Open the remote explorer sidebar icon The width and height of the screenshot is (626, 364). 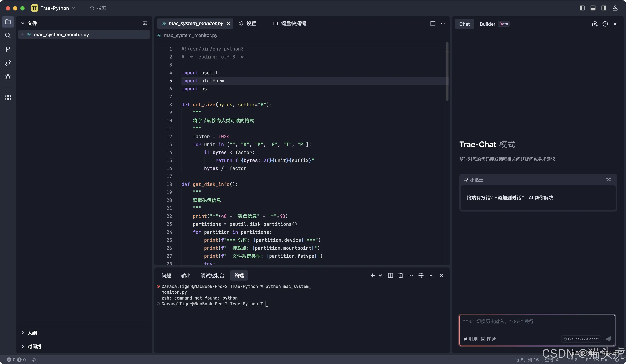pyautogui.click(x=8, y=63)
